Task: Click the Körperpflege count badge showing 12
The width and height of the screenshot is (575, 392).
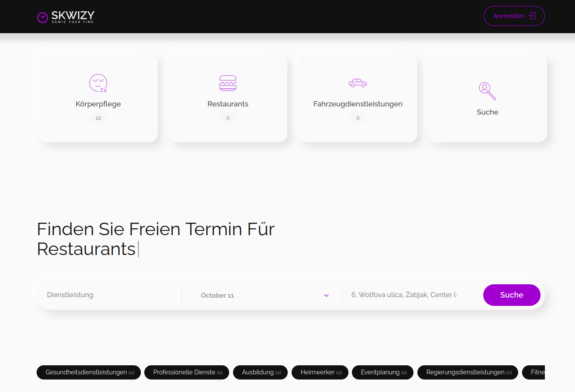Action: coord(98,118)
